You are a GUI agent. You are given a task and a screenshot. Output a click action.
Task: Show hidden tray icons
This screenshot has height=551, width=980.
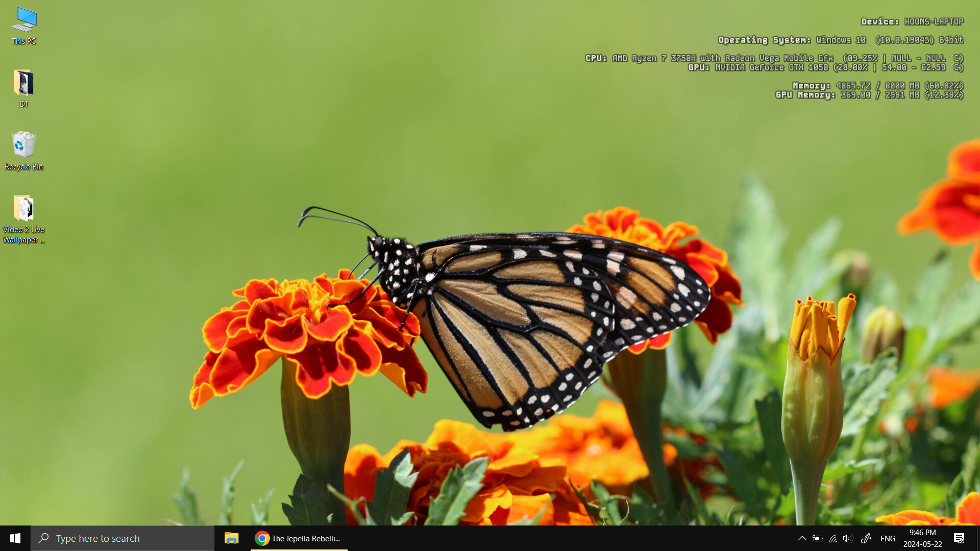(x=802, y=538)
